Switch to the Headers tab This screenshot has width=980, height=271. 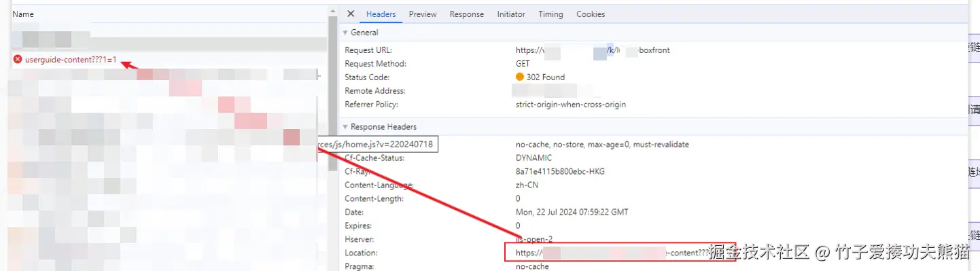381,14
